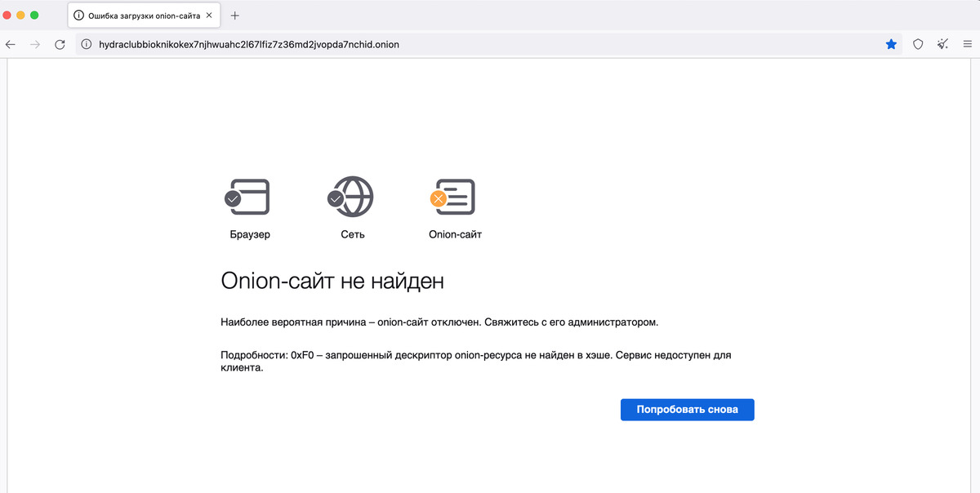Reload the page with the refresh icon
This screenshot has width=980, height=493.
click(60, 45)
